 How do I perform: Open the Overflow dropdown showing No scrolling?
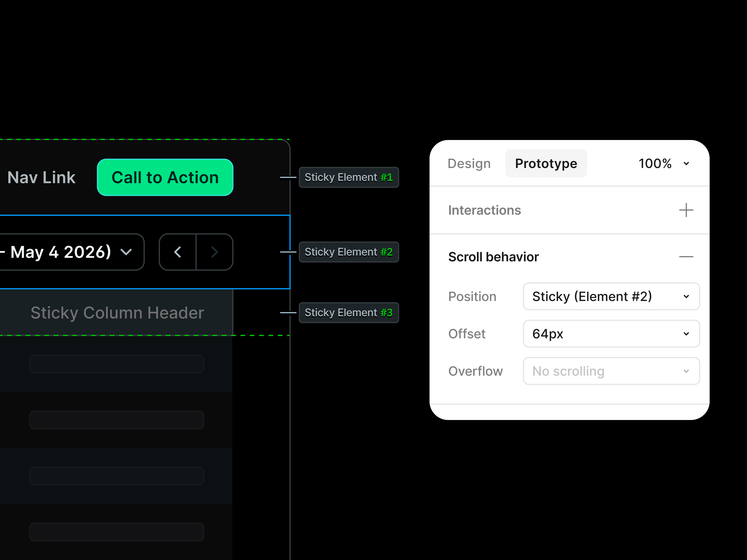click(x=611, y=371)
